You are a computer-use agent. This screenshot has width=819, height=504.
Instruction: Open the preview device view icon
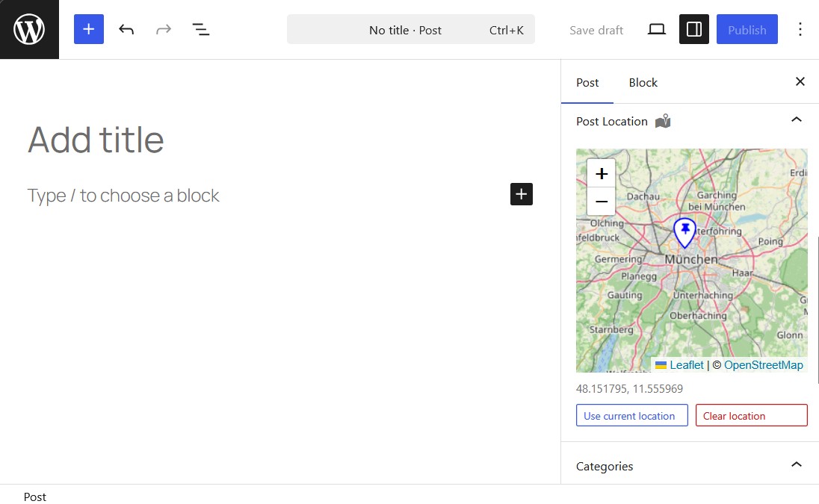pos(657,29)
